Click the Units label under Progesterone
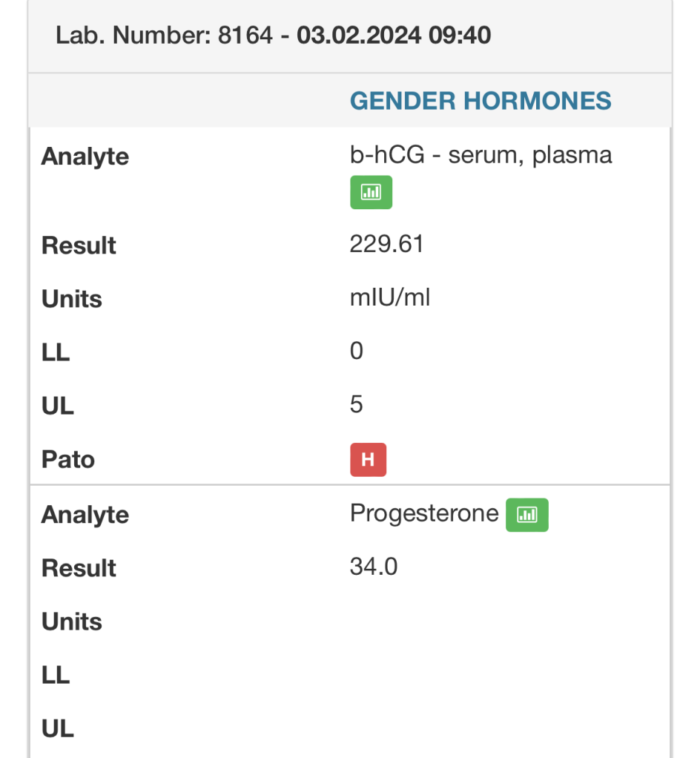This screenshot has width=700, height=758. (71, 622)
